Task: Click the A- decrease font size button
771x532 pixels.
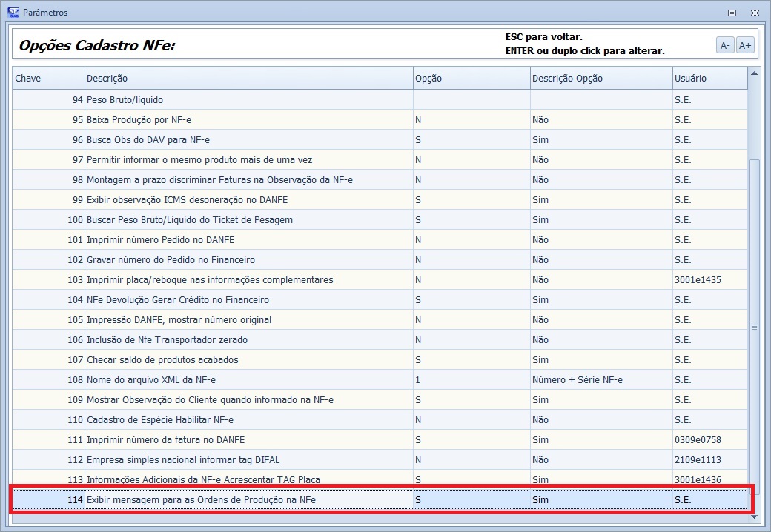Action: (725, 46)
